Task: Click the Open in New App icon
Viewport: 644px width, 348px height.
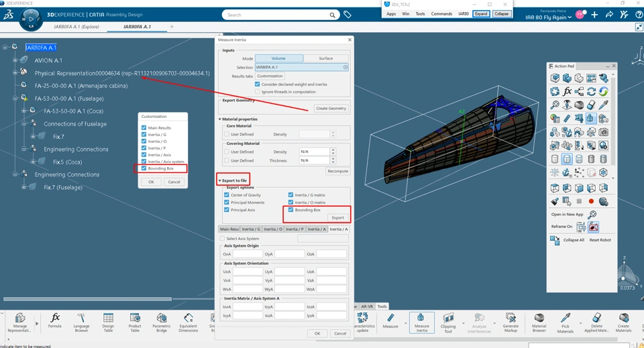Action: coord(592,215)
